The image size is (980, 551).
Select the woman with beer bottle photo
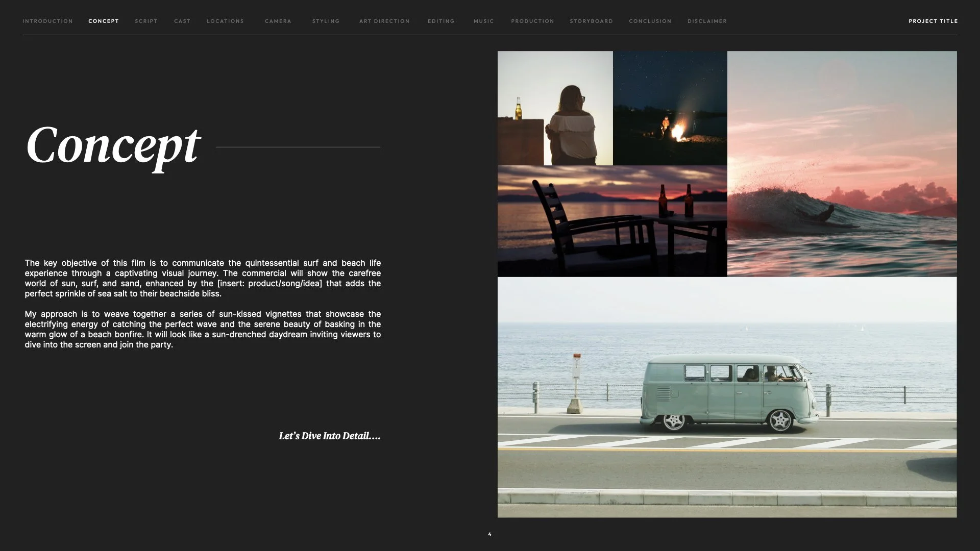tap(555, 108)
